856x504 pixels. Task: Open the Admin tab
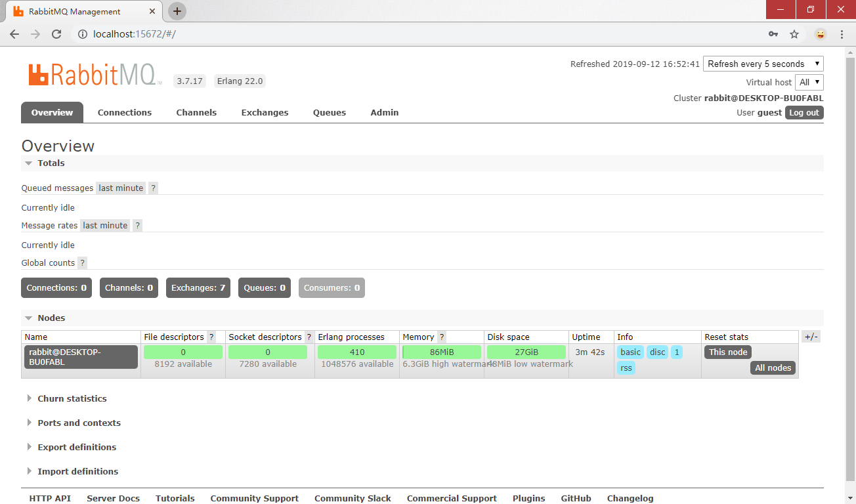click(x=384, y=112)
